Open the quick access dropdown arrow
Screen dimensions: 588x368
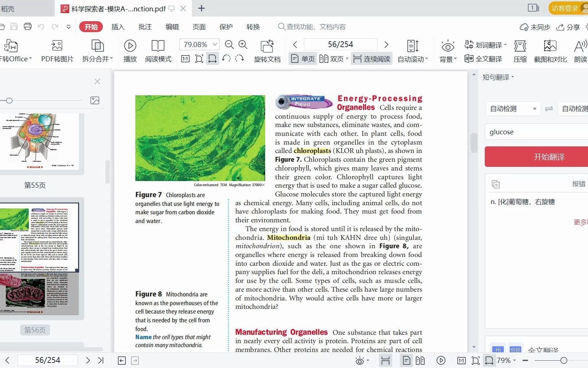(x=68, y=27)
